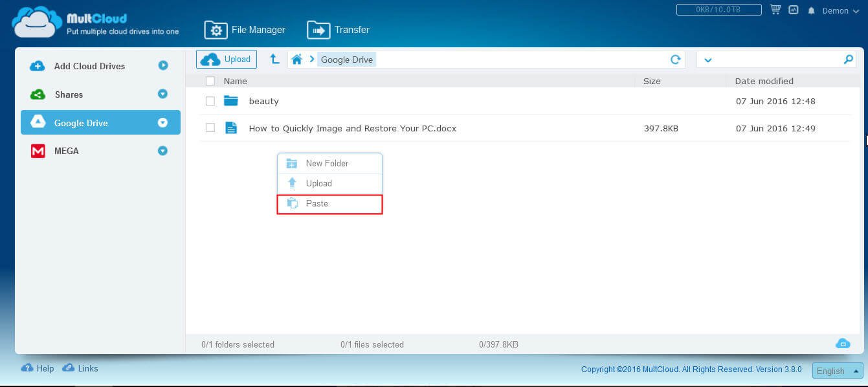The height and width of the screenshot is (387, 868).
Task: Click the traffic chart icon in header
Action: click(x=794, y=10)
